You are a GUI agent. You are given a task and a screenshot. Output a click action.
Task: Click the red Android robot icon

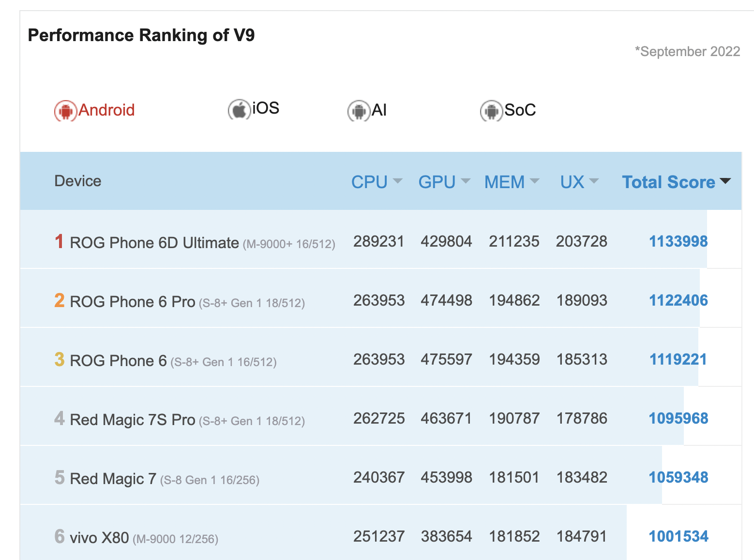coord(65,111)
